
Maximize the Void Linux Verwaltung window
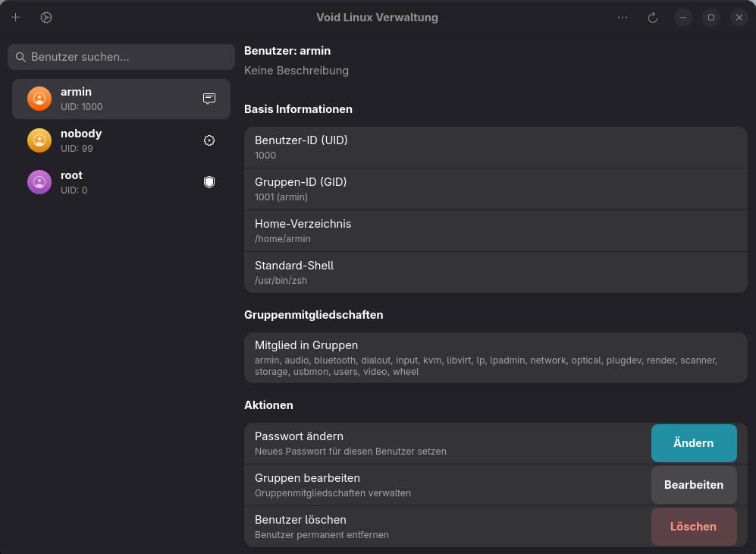coord(711,17)
